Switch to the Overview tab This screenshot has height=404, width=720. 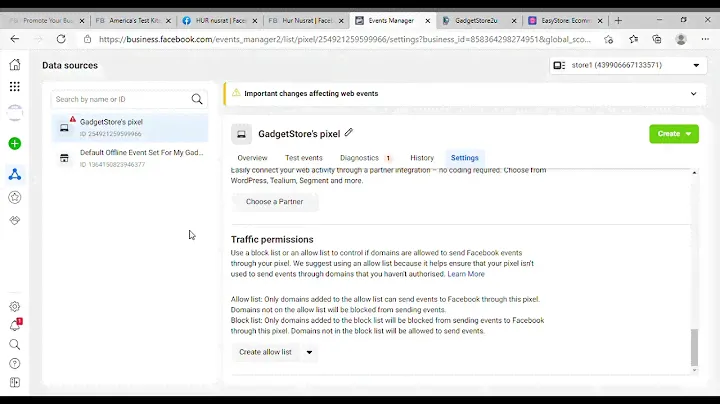[x=252, y=158]
